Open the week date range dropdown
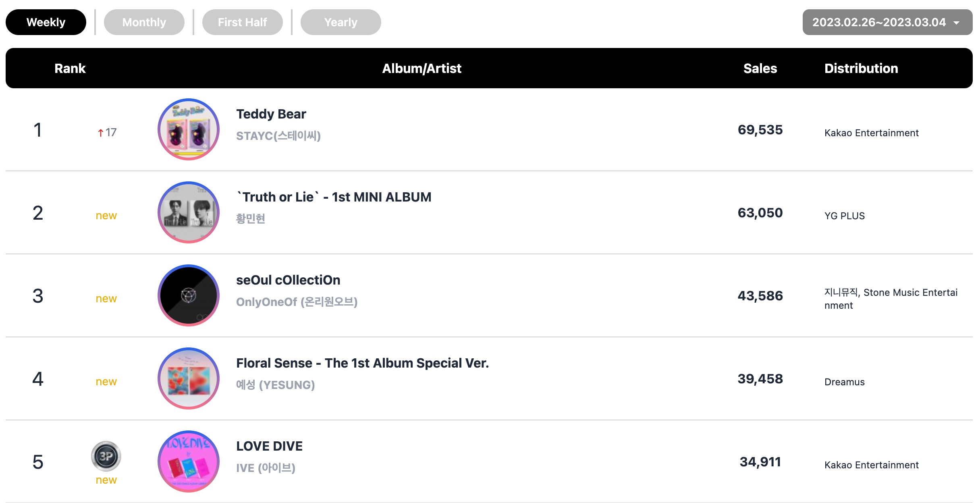Viewport: 980px width, 503px height. click(887, 22)
